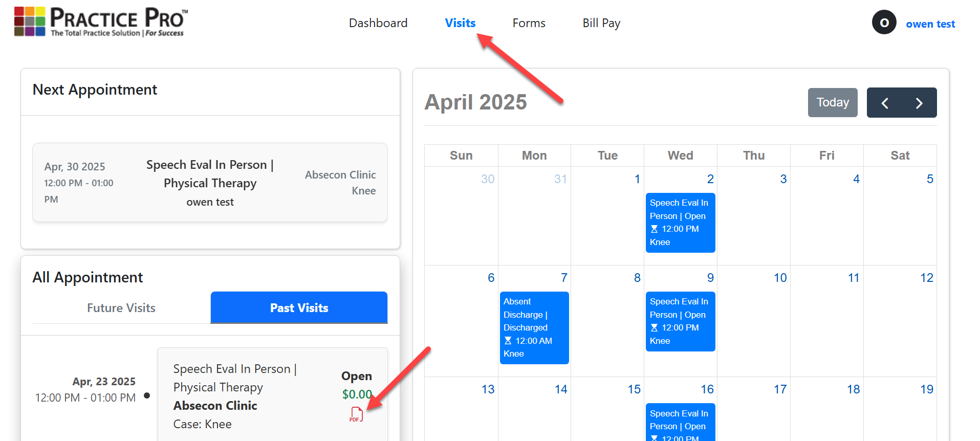Image resolution: width=980 pixels, height=441 pixels.
Task: Navigate to the Visits page
Action: point(460,23)
